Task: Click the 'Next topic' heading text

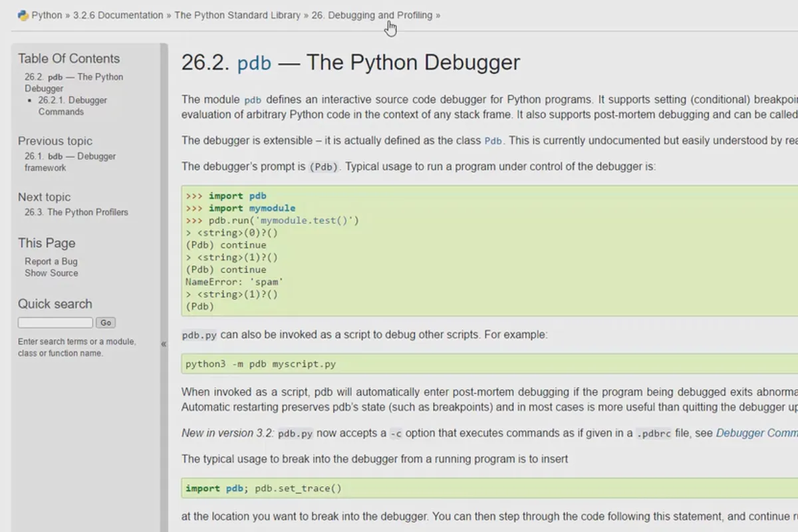Action: (x=44, y=197)
